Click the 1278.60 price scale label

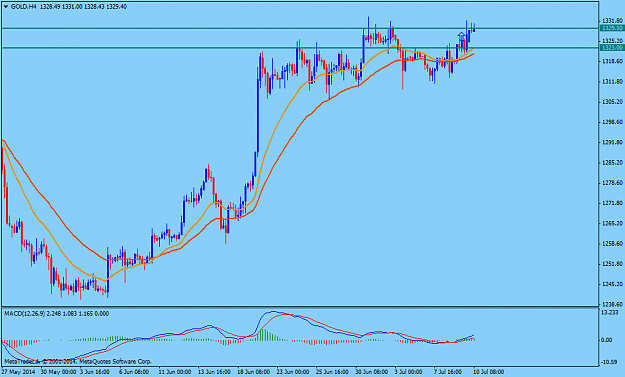613,183
